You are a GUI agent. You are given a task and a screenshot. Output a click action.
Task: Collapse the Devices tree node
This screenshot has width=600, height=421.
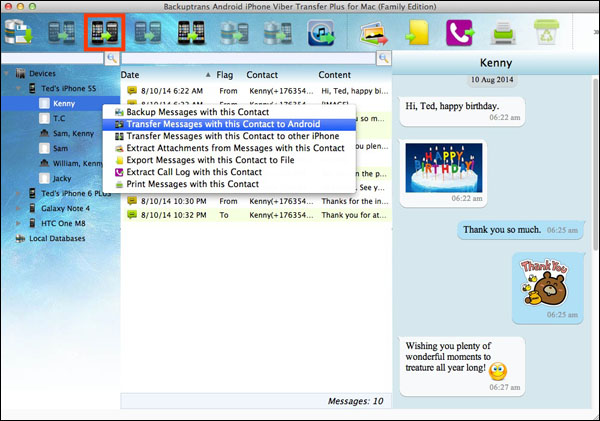tap(7, 73)
